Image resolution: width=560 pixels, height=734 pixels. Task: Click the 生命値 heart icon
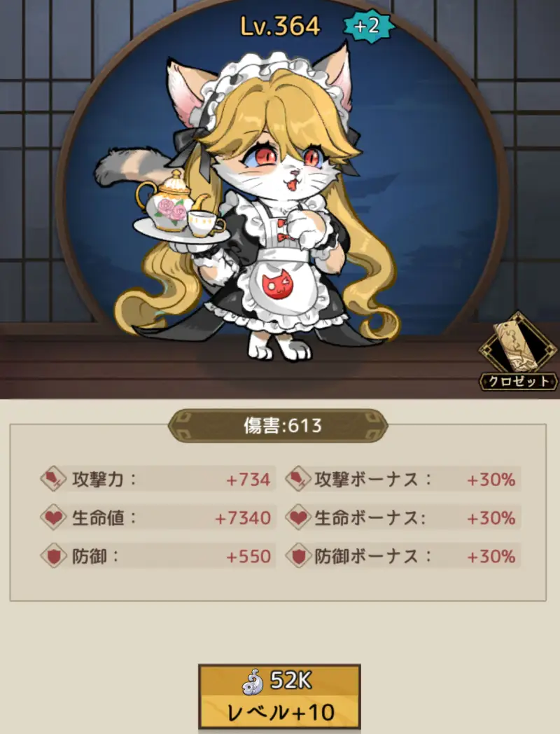(x=53, y=518)
